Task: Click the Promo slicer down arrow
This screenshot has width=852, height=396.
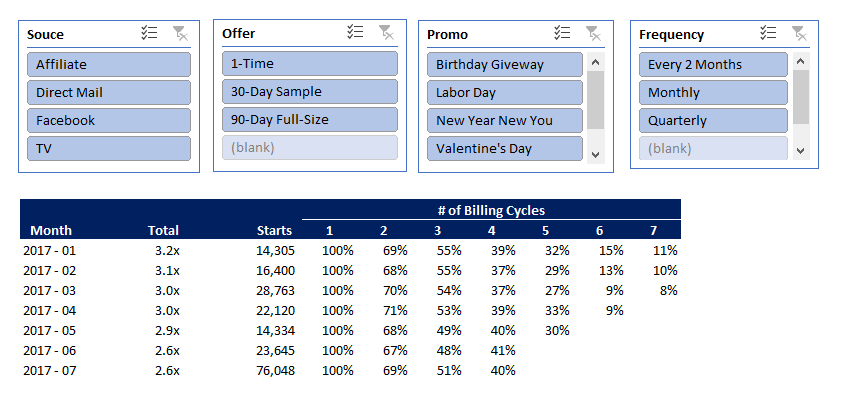Action: coord(595,154)
